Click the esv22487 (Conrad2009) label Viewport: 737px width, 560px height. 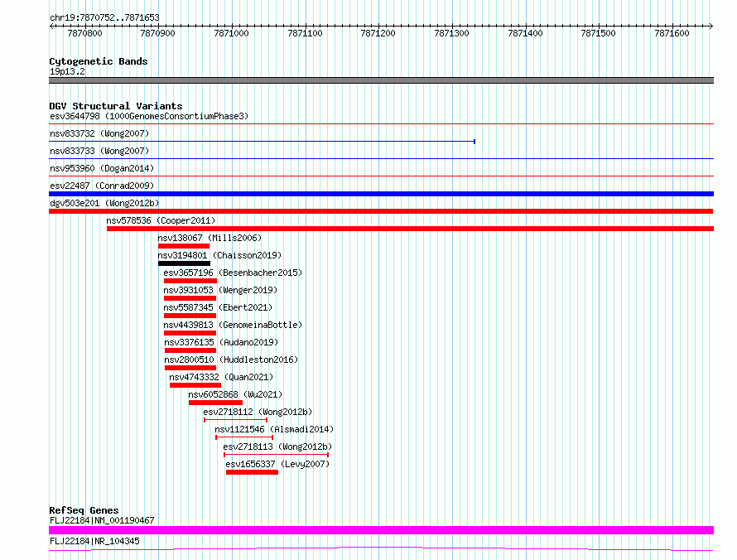102,186
